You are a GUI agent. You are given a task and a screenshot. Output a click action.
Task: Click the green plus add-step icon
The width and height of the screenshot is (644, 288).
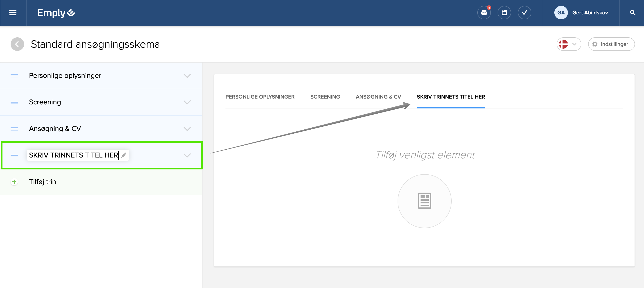[x=14, y=182]
